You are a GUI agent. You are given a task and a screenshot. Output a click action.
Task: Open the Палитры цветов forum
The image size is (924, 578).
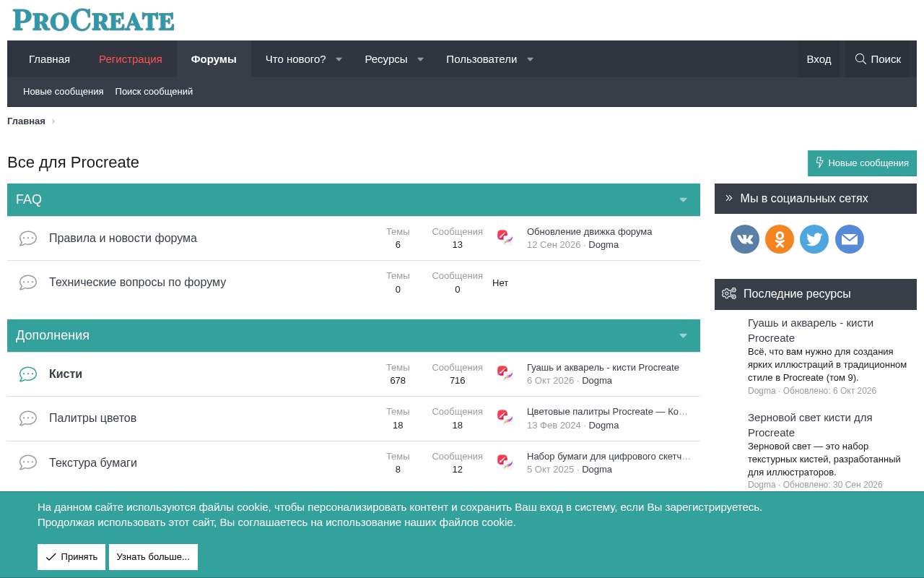(92, 418)
